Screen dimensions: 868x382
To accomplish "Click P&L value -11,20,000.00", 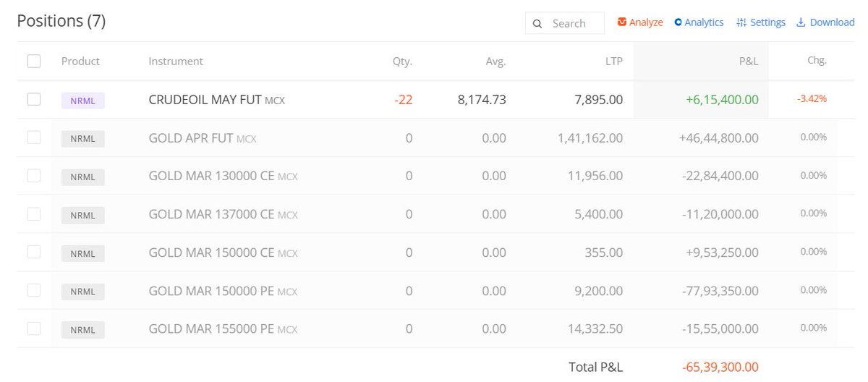I will point(720,214).
